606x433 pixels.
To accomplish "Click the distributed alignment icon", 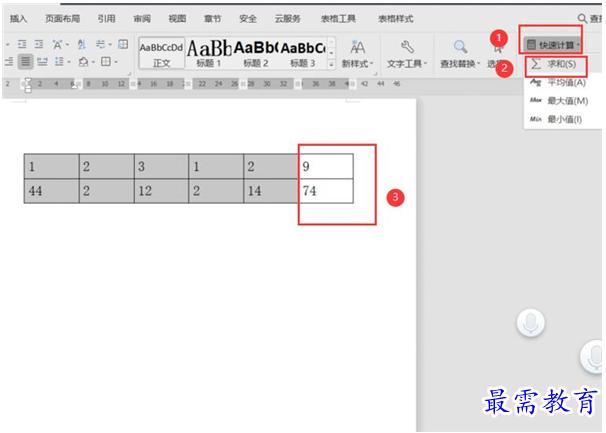I will click(42, 61).
